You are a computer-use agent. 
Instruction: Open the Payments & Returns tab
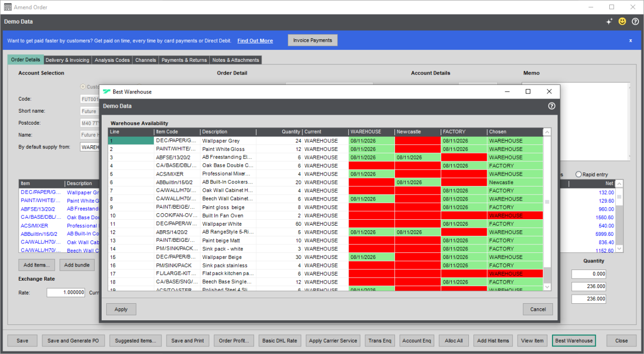pos(184,60)
